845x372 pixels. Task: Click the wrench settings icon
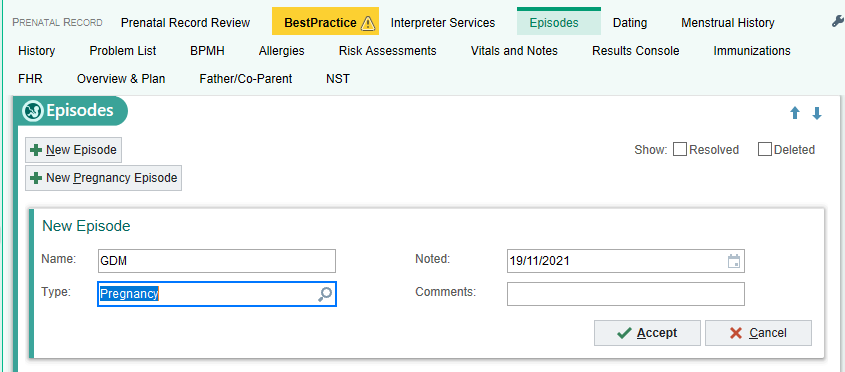pyautogui.click(x=838, y=22)
